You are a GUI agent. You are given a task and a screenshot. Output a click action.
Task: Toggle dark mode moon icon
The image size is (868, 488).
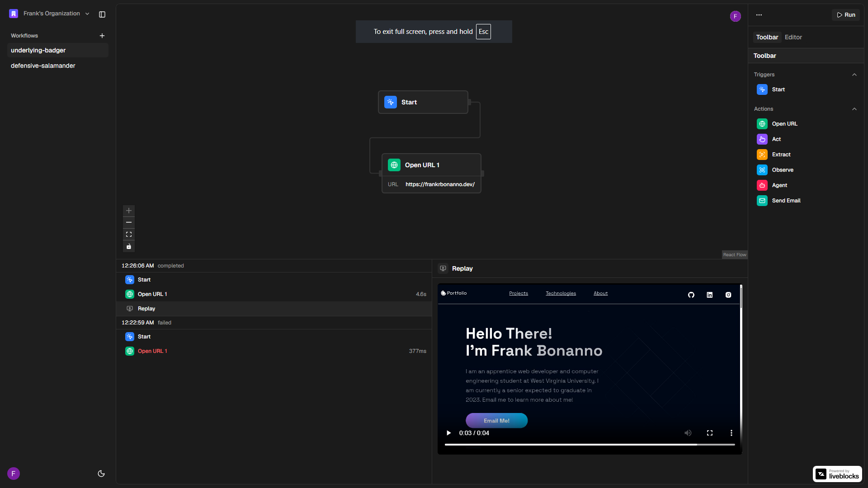pos(101,474)
